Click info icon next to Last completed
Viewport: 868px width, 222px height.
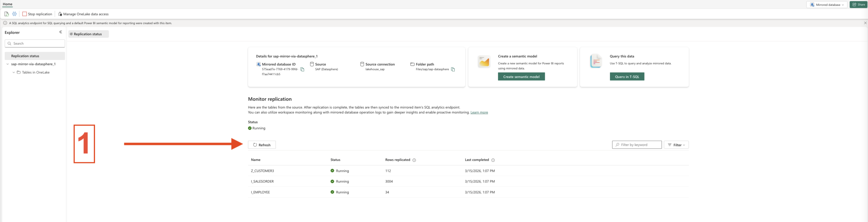tap(493, 160)
